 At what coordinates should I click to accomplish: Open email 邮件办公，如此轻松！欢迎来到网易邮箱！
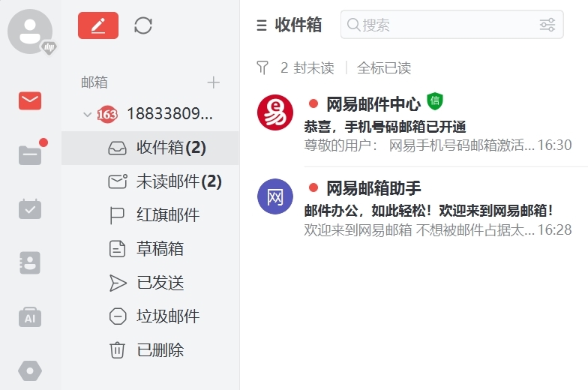(428, 211)
